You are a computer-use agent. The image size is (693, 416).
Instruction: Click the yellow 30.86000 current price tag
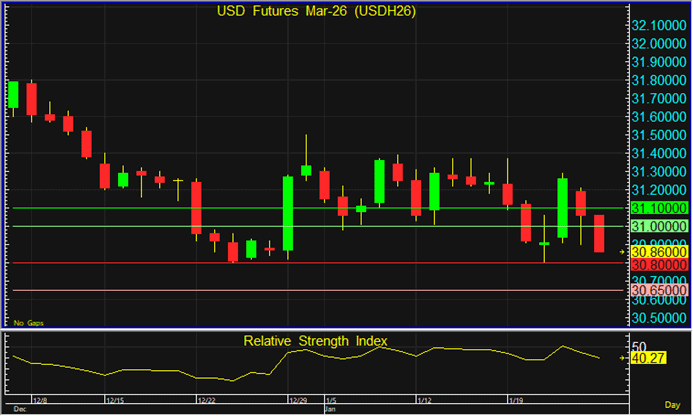(656, 253)
